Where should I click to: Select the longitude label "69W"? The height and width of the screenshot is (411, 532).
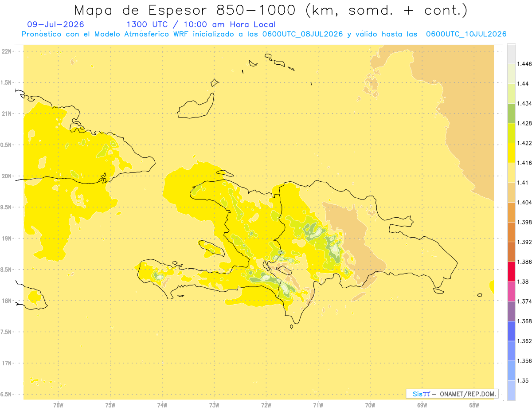click(422, 405)
